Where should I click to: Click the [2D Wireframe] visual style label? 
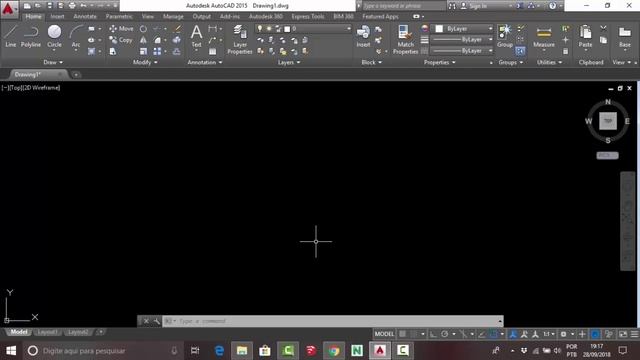coord(42,88)
